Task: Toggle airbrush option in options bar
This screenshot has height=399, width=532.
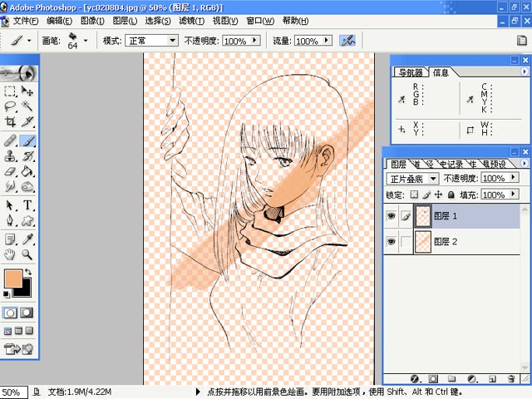Action: tap(347, 41)
